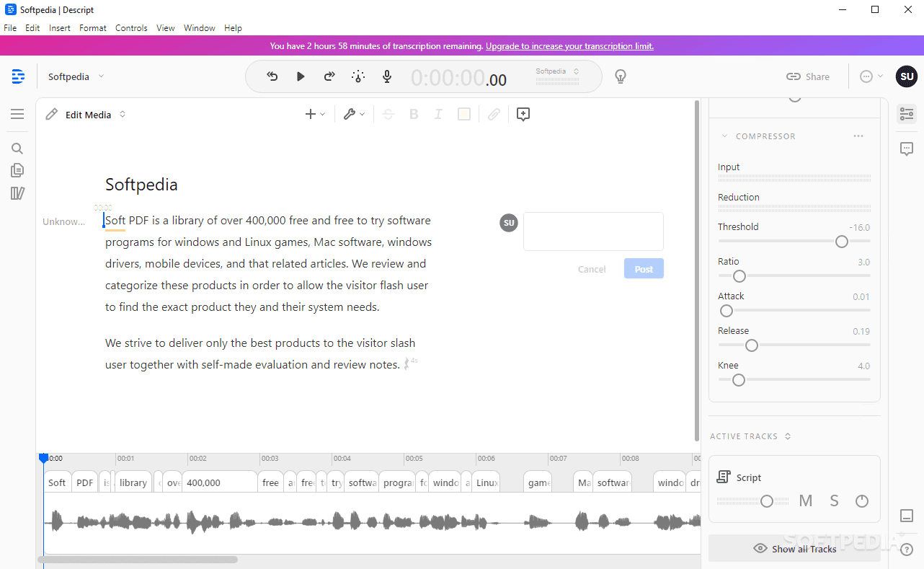Open the Window menu
Screen dimensions: 924x569
click(x=200, y=28)
